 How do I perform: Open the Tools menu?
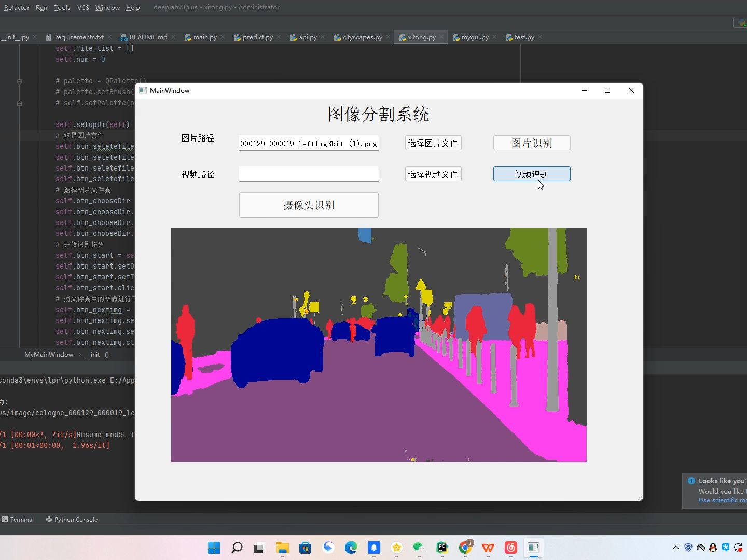coord(62,7)
